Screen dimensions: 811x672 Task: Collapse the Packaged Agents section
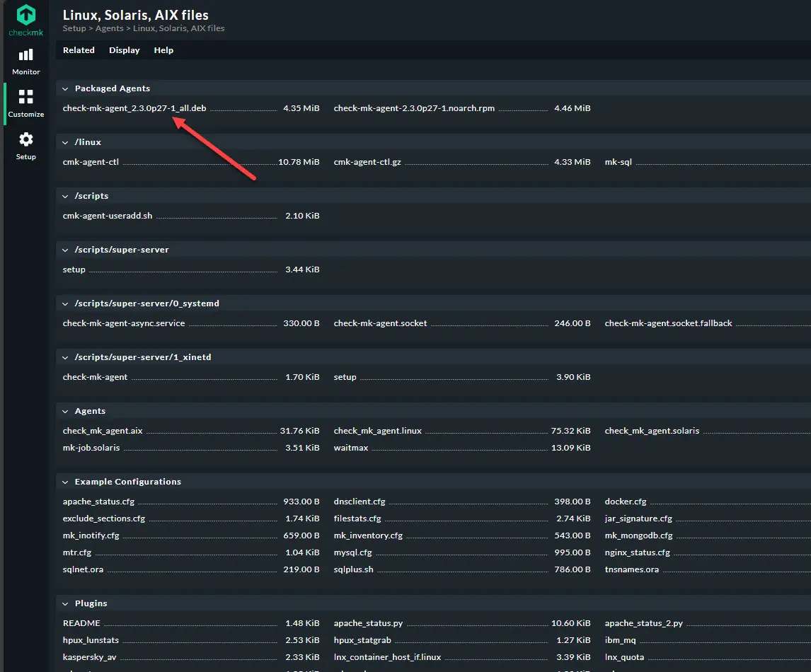65,89
